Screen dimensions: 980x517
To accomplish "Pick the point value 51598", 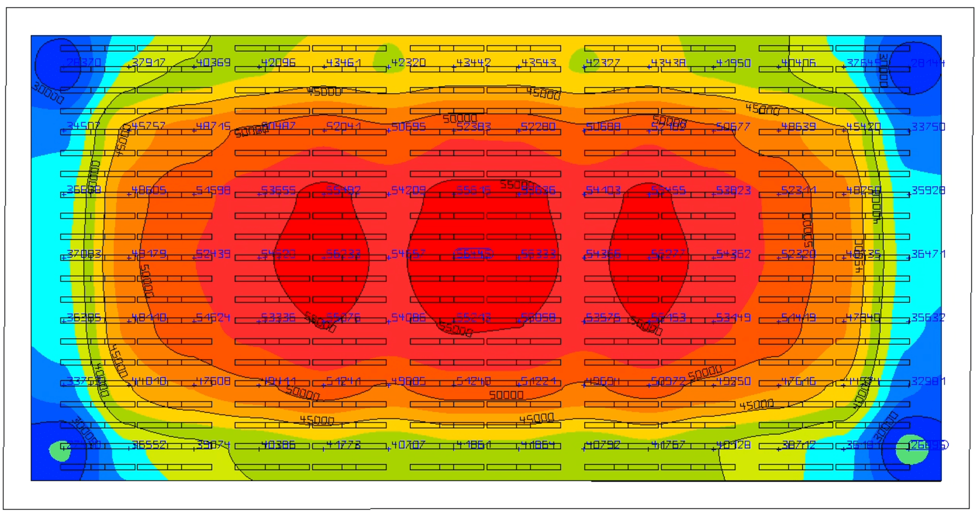I will coord(213,190).
